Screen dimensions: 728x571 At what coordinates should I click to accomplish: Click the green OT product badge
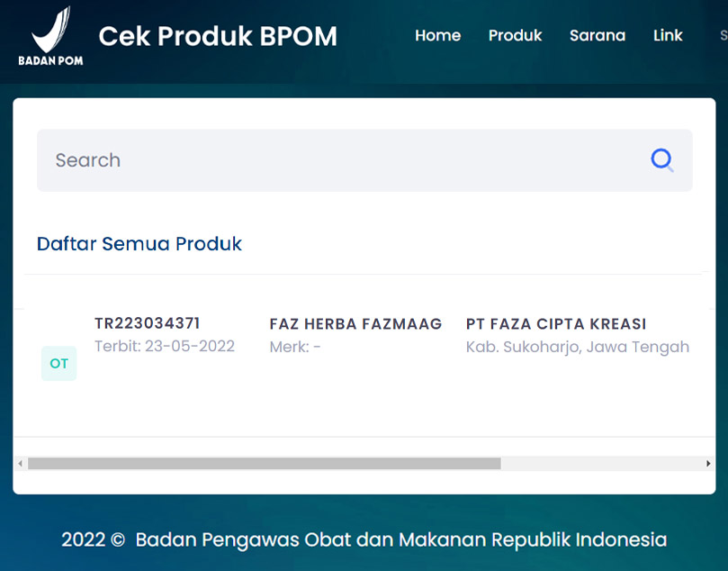pos(59,364)
